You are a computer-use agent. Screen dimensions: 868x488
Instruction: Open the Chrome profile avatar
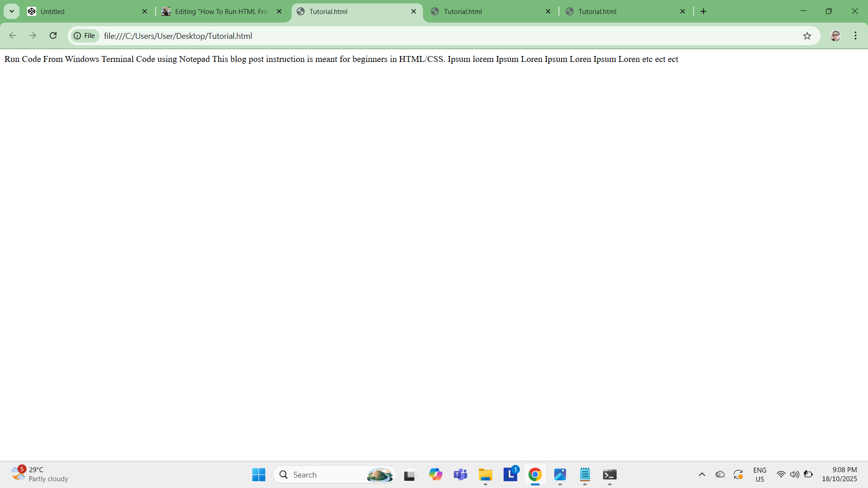point(835,36)
